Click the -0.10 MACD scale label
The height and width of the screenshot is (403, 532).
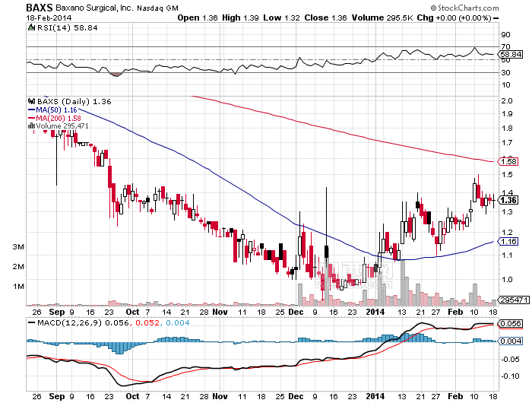tap(511, 376)
